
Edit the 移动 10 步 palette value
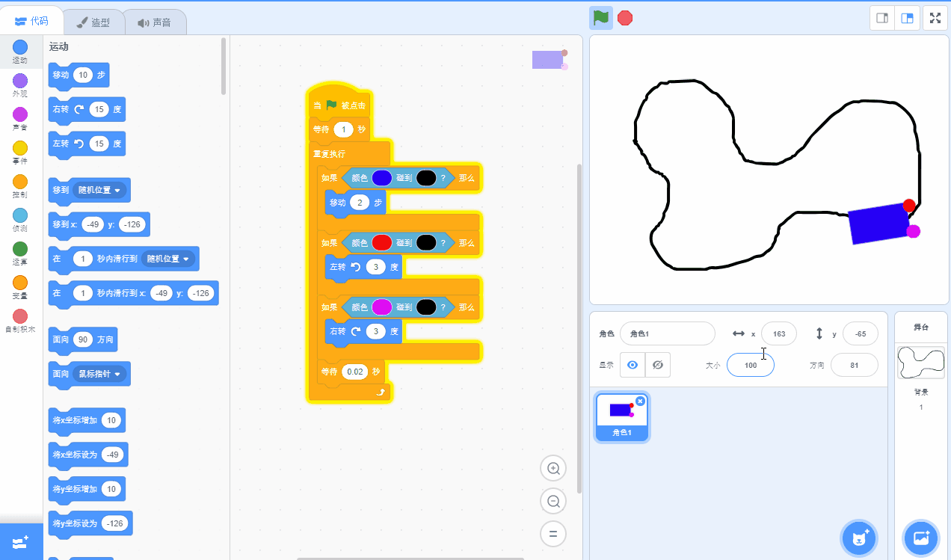coord(83,75)
